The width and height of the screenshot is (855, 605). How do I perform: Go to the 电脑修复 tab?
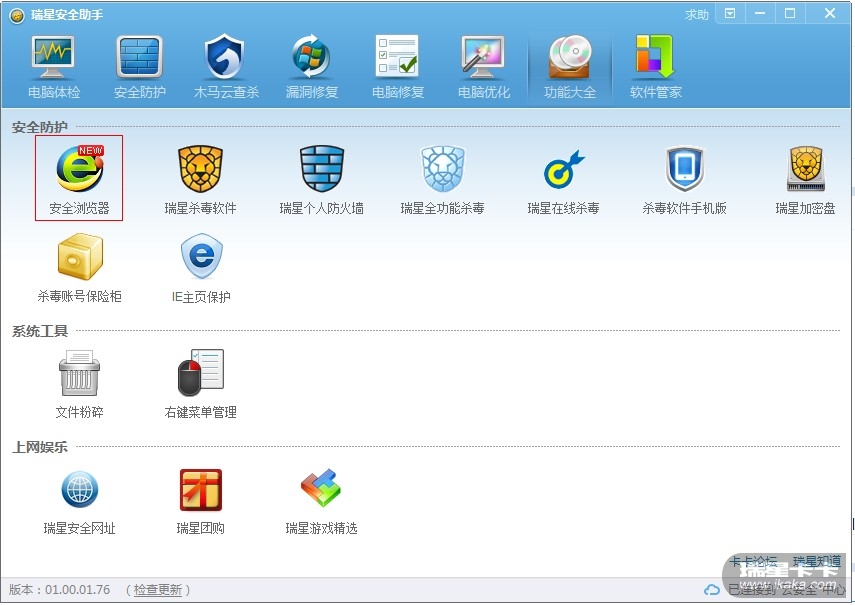tap(398, 68)
